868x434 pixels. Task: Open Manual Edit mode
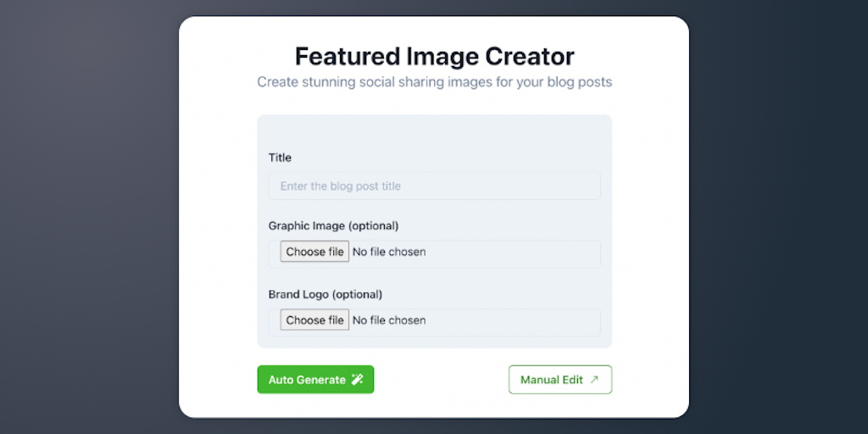(559, 380)
